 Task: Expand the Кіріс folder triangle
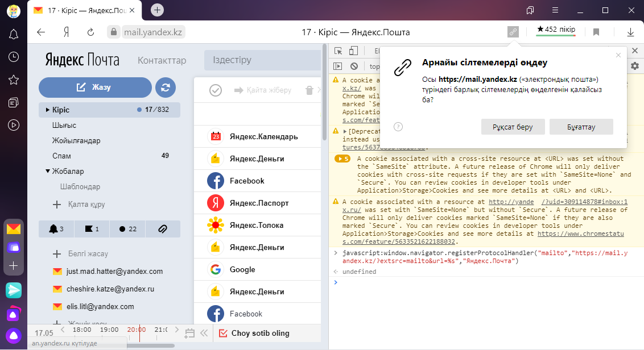(48, 110)
